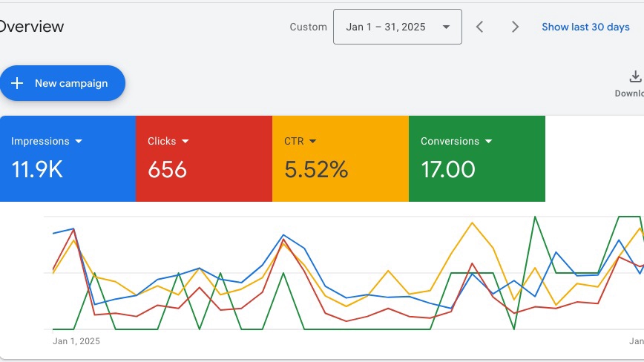Click the Jan 1, 2025 chart axis label
Screen dimensions: 644x362
point(76,341)
